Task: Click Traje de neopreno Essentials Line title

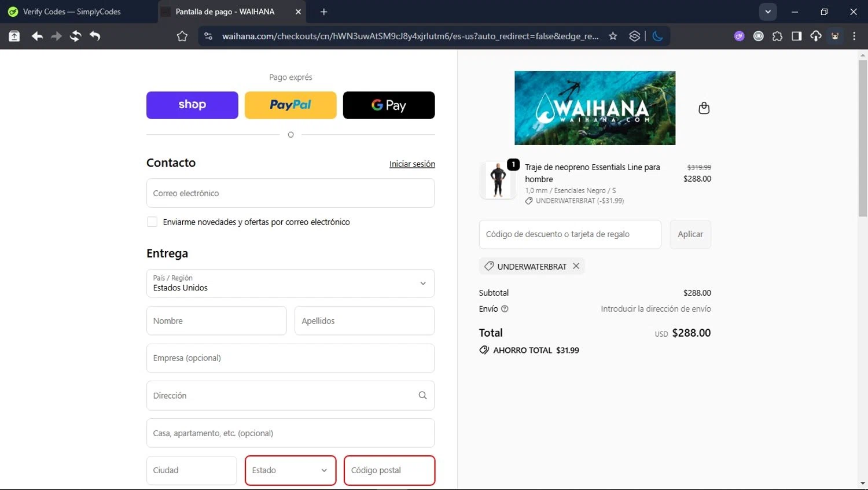Action: point(593,173)
